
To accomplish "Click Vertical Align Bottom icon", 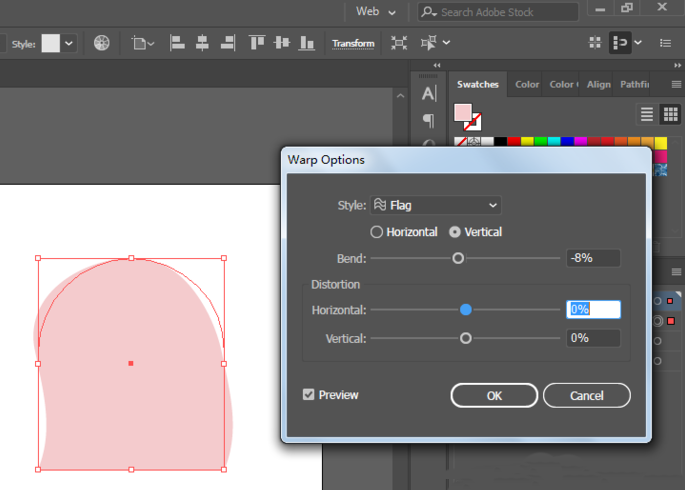I will pyautogui.click(x=307, y=43).
